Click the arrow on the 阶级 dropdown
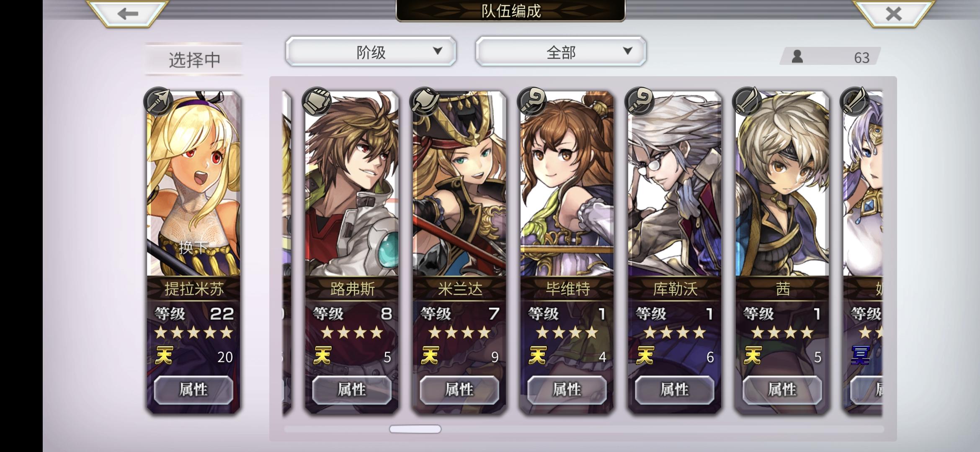 tap(438, 51)
